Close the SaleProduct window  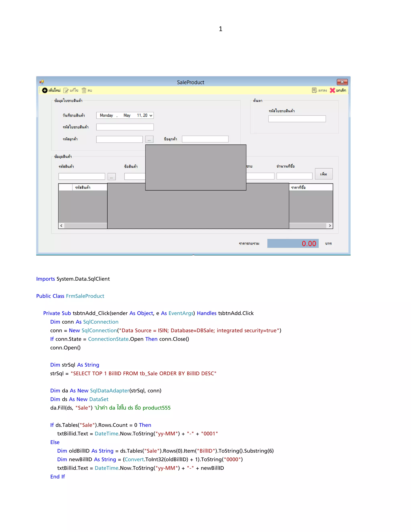[342, 82]
